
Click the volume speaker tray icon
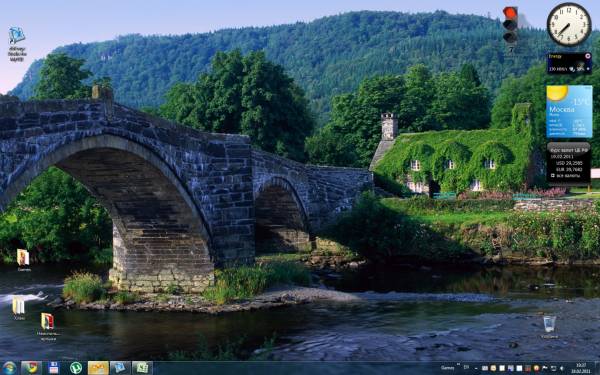[562, 368]
